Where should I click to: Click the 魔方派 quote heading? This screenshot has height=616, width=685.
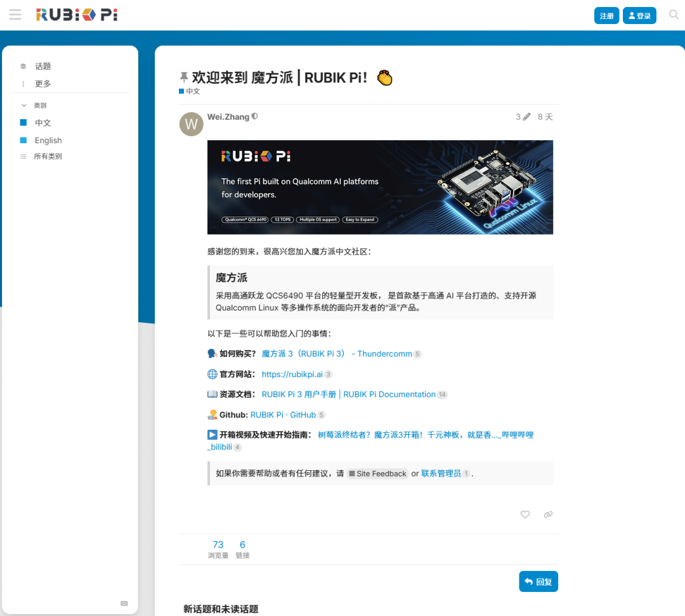(232, 278)
